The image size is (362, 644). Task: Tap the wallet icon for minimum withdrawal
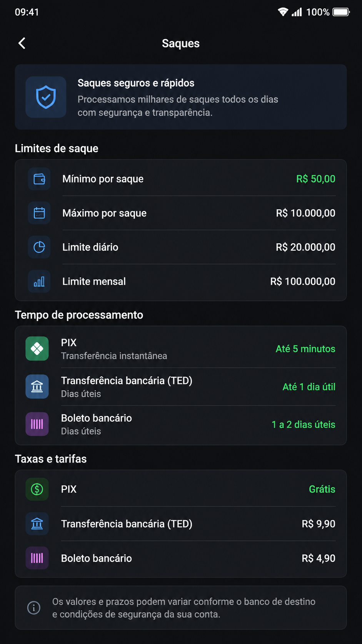(39, 179)
